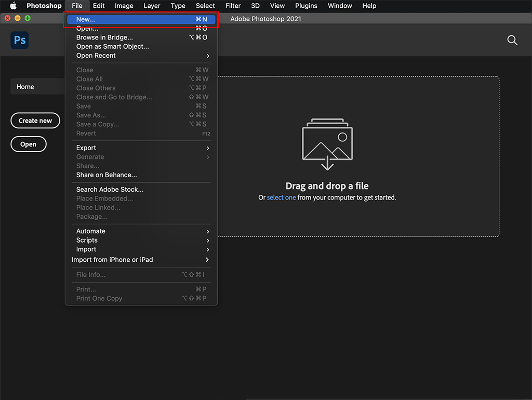Click the green fullscreen window button

coord(28,18)
